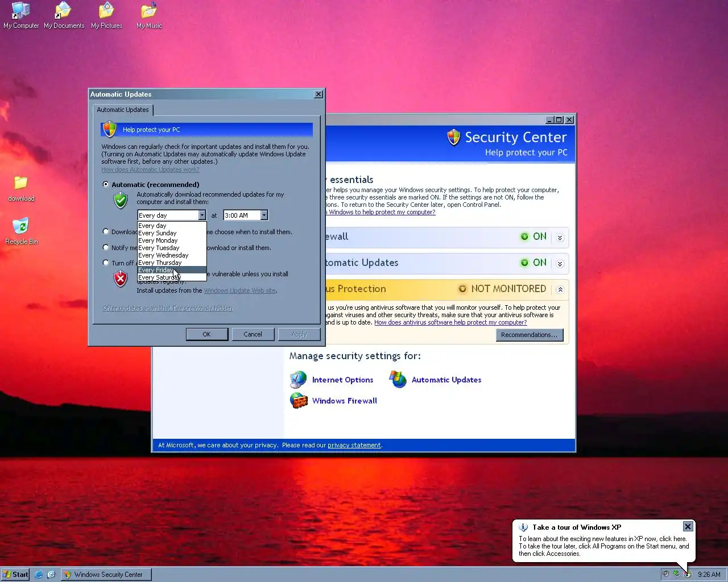Screen dimensions: 728x582
Task: Close the Windows XP tour balloon
Action: (688, 527)
